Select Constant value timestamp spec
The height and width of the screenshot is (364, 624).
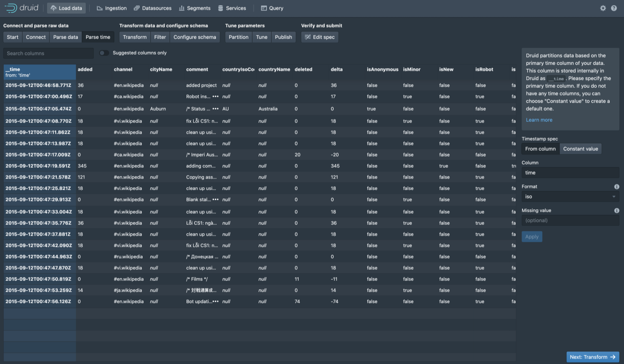pyautogui.click(x=581, y=149)
